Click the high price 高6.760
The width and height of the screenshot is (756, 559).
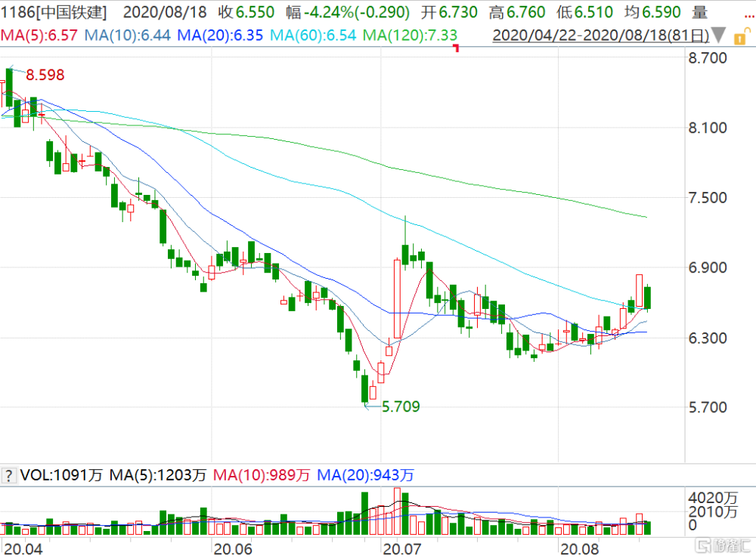[x=517, y=12]
